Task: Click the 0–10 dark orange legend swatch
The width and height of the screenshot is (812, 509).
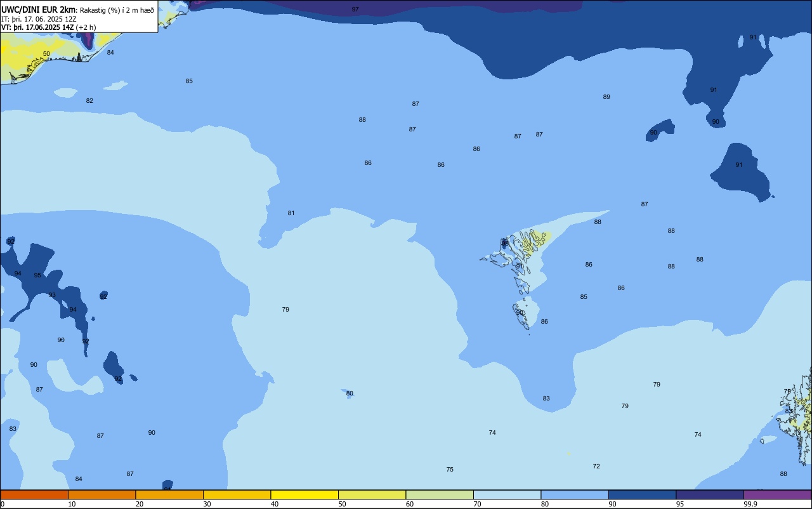Action: (x=34, y=494)
